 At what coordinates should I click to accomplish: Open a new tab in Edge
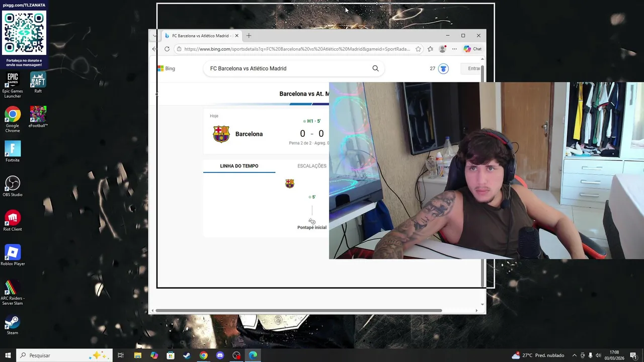tap(249, 36)
